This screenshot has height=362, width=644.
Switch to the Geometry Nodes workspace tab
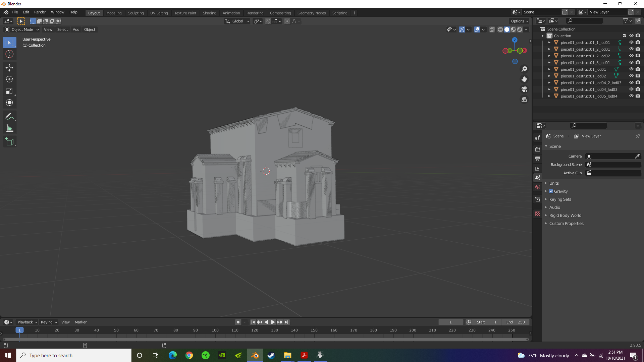coord(312,13)
